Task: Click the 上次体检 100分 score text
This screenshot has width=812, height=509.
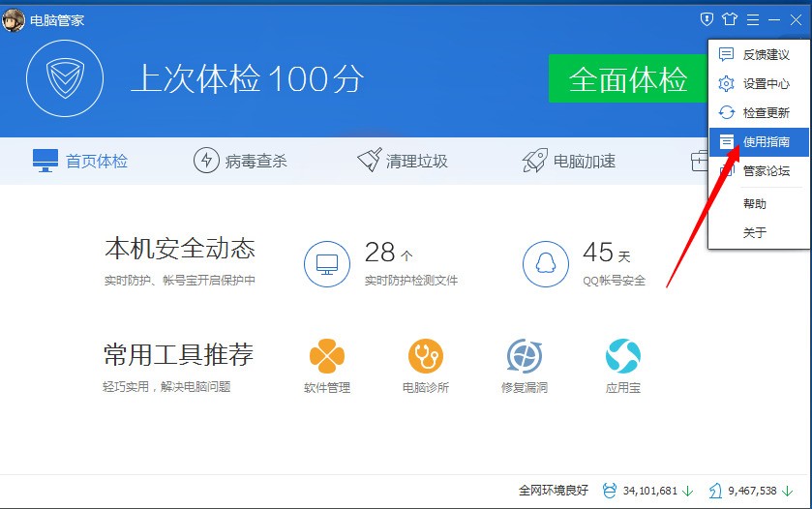Action: (x=248, y=78)
